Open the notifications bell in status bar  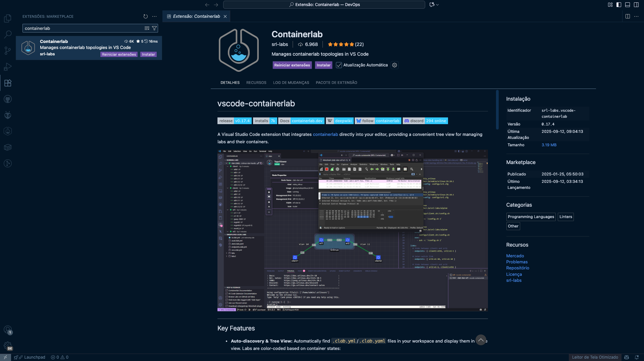[637, 357]
